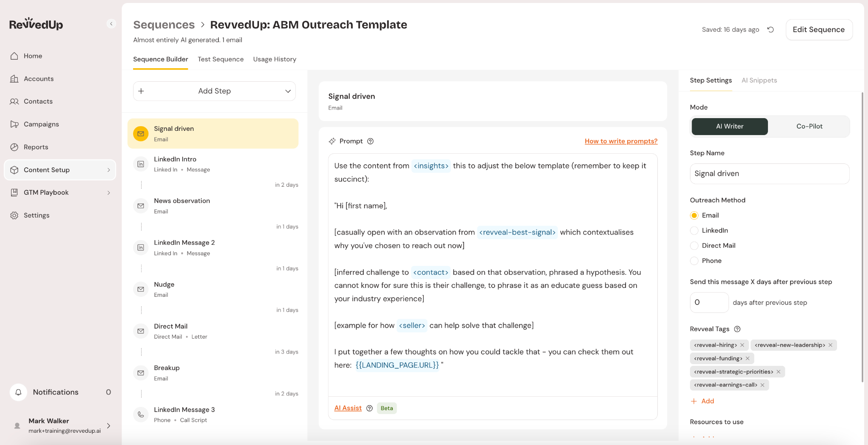Switch to the Test Sequence tab
Screen dimensions: 868x445
point(220,59)
